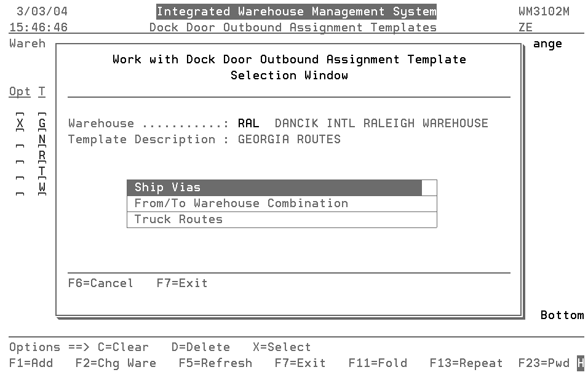Screen dimensions: 588x375
Task: Click the Integrated Warehouse Management System title
Action: [x=296, y=12]
